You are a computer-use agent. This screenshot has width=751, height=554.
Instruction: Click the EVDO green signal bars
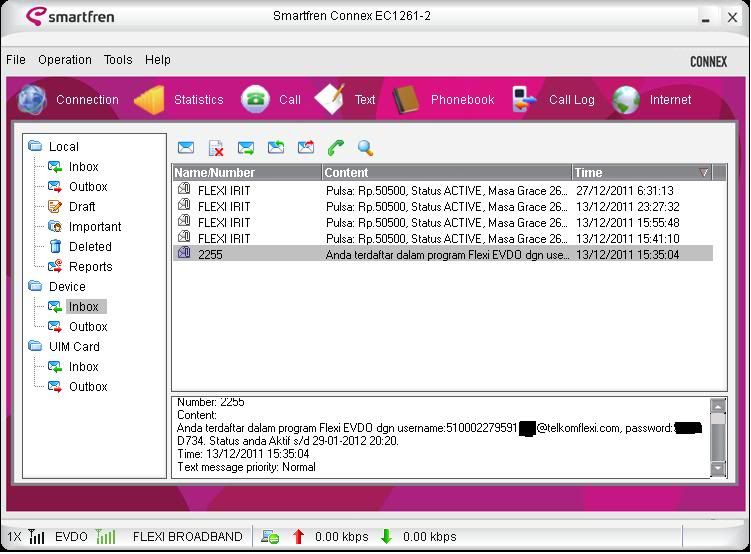[x=105, y=536]
